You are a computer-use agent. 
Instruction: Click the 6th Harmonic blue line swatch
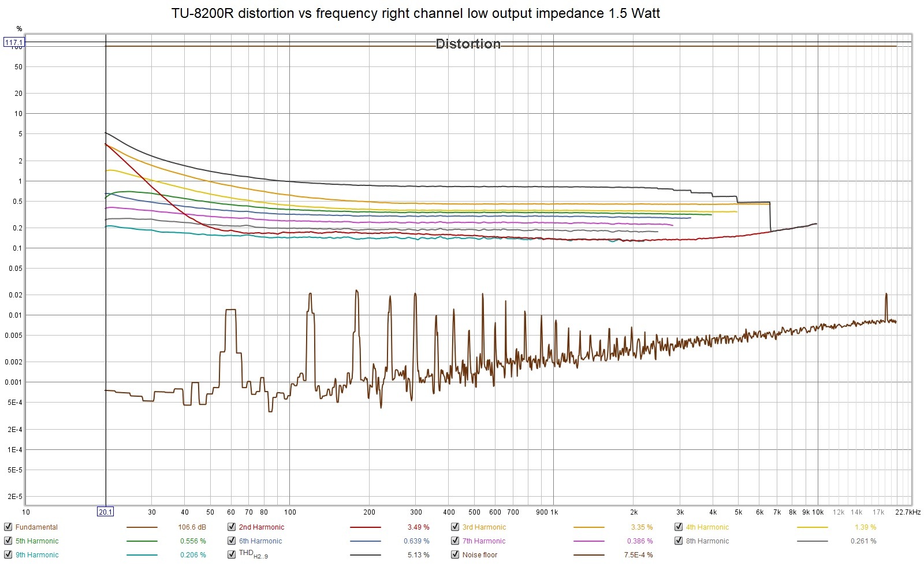pos(366,541)
